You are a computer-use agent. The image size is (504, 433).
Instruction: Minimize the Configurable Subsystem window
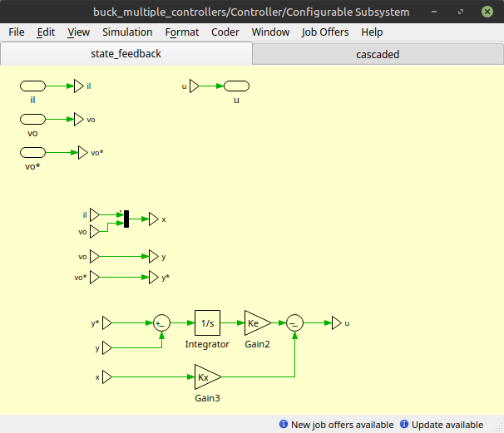434,12
